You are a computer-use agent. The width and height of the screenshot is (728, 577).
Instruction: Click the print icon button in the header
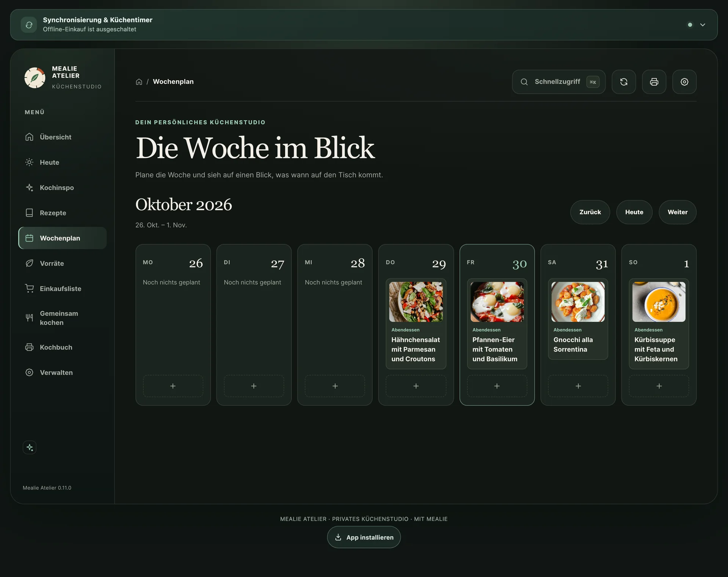654,82
